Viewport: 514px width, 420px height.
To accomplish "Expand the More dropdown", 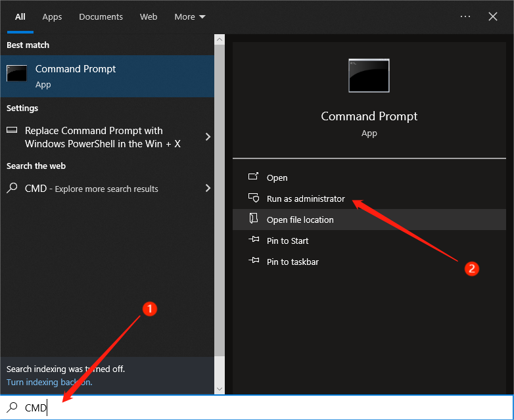I will [190, 16].
